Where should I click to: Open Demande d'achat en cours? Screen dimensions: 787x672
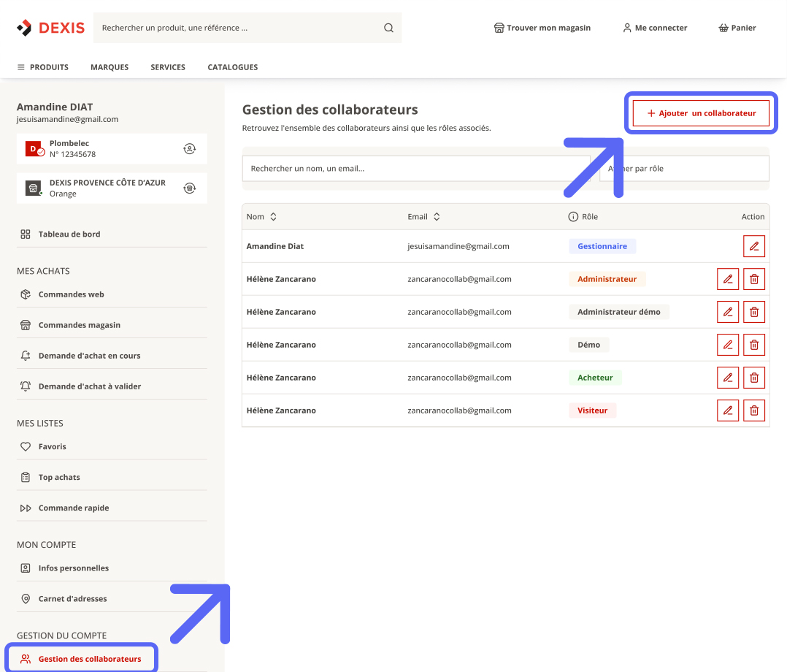112,356
